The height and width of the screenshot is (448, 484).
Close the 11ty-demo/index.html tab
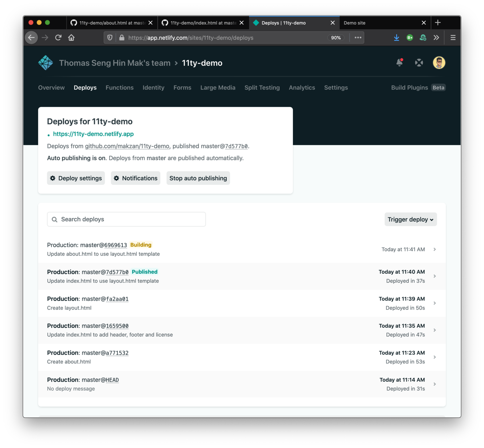point(241,23)
